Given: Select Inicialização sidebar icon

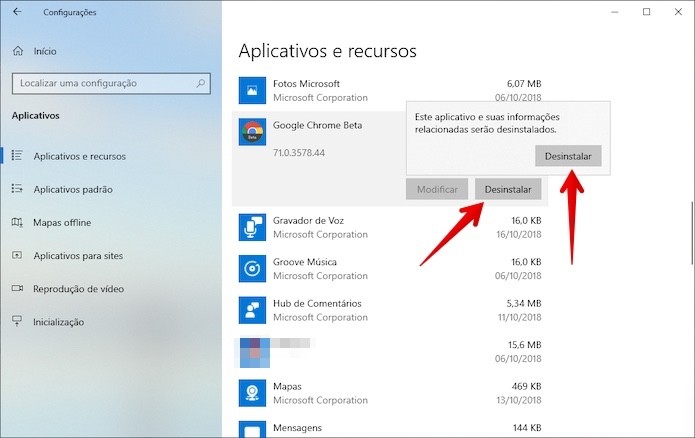Looking at the screenshot, I should 17,321.
